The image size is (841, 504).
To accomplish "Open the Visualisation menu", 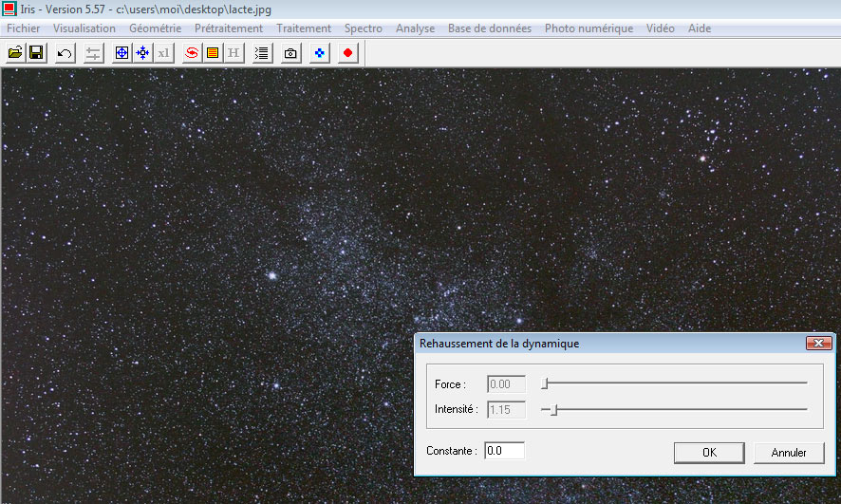I will (84, 28).
